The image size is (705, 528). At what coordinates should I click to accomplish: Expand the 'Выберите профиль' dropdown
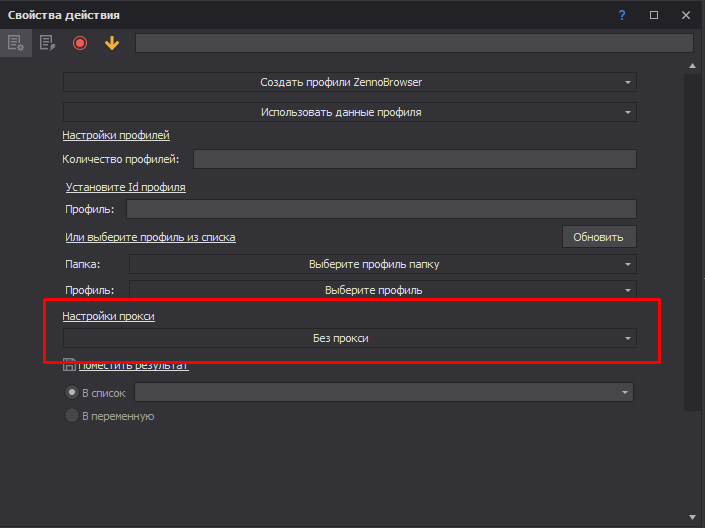382,290
